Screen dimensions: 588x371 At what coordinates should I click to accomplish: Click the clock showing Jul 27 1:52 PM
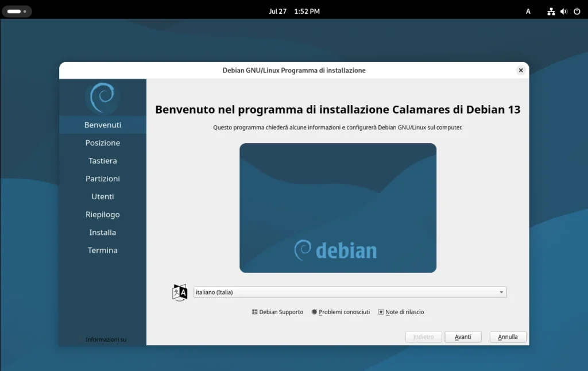(x=294, y=11)
